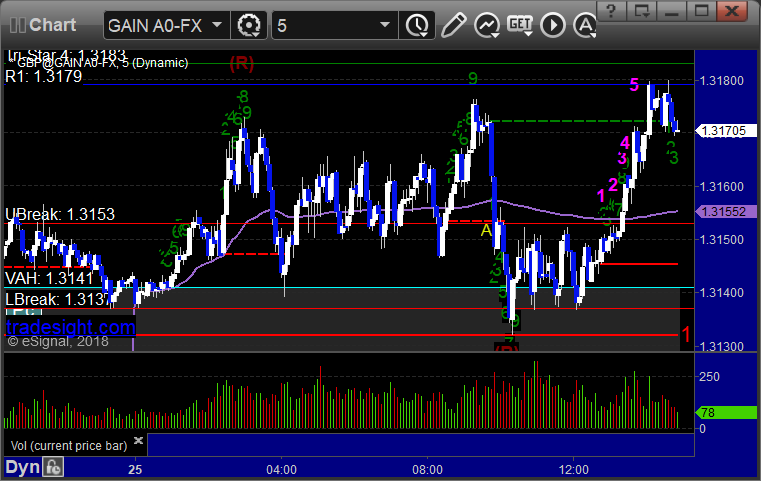Expand the interval 5 dropdown arrow
Screen dimensions: 761x481
(x=385, y=24)
